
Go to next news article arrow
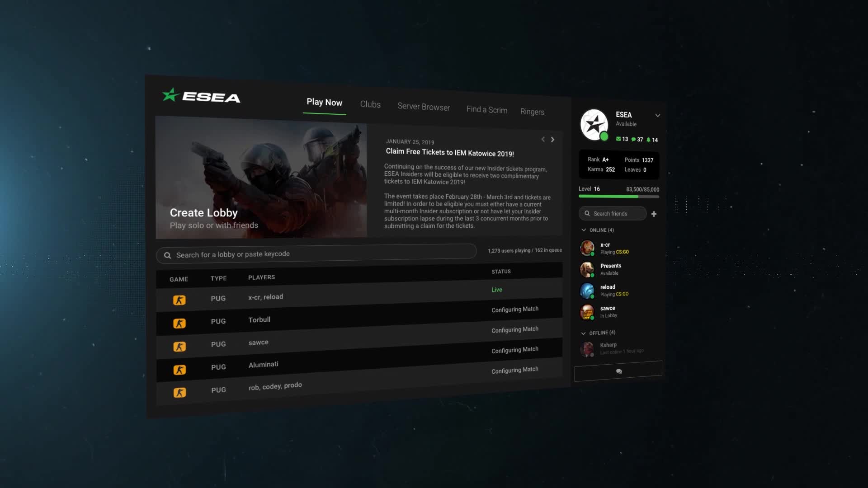pyautogui.click(x=552, y=140)
